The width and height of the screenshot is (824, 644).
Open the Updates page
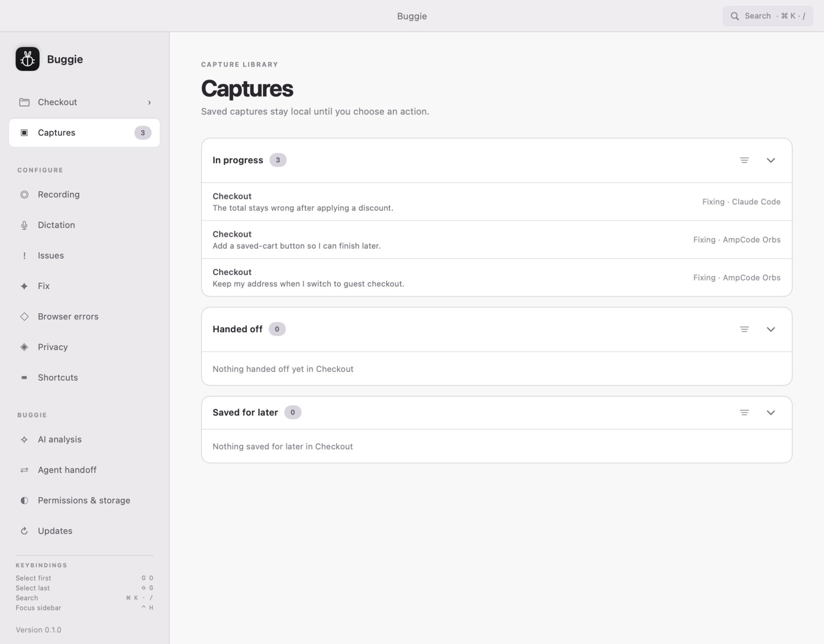coord(84,531)
